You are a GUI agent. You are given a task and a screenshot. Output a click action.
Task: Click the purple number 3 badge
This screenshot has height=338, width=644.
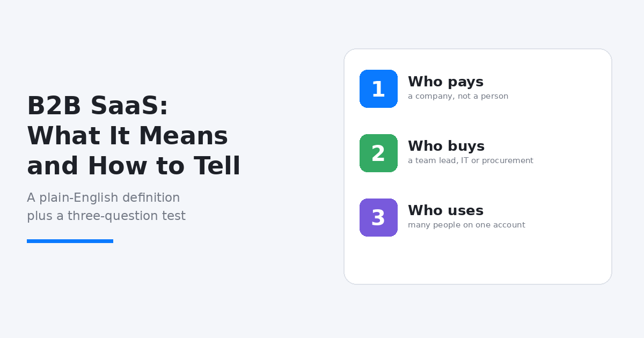pos(378,217)
